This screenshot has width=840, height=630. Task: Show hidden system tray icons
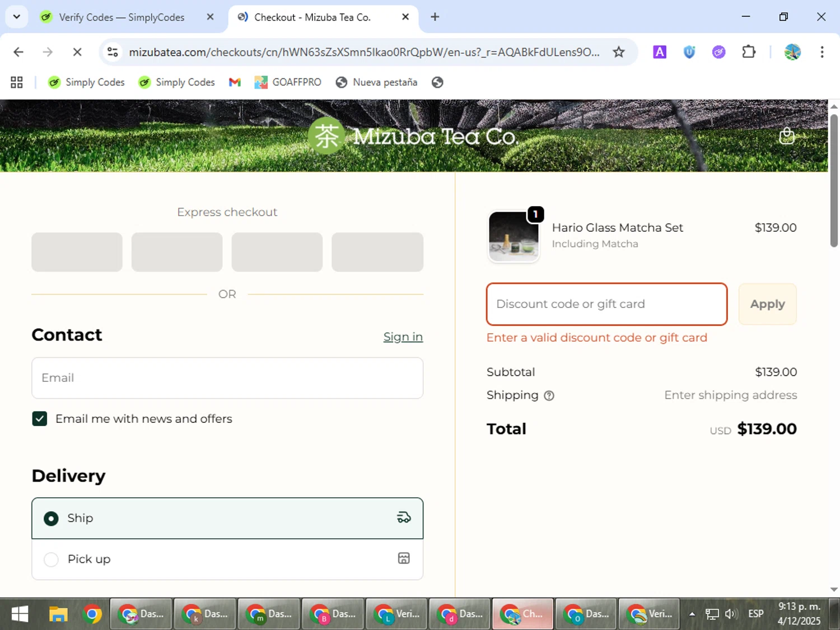coord(692,614)
